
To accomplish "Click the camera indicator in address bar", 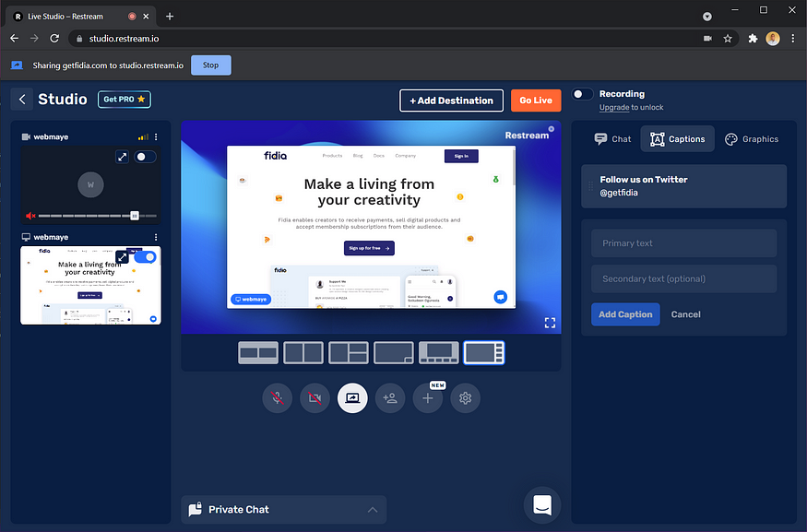I will click(x=707, y=39).
